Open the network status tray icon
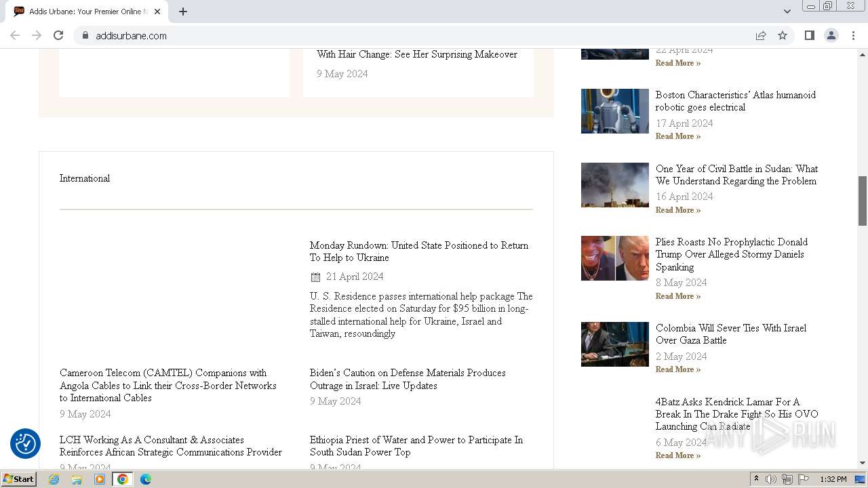This screenshot has width=868, height=488. 787,479
